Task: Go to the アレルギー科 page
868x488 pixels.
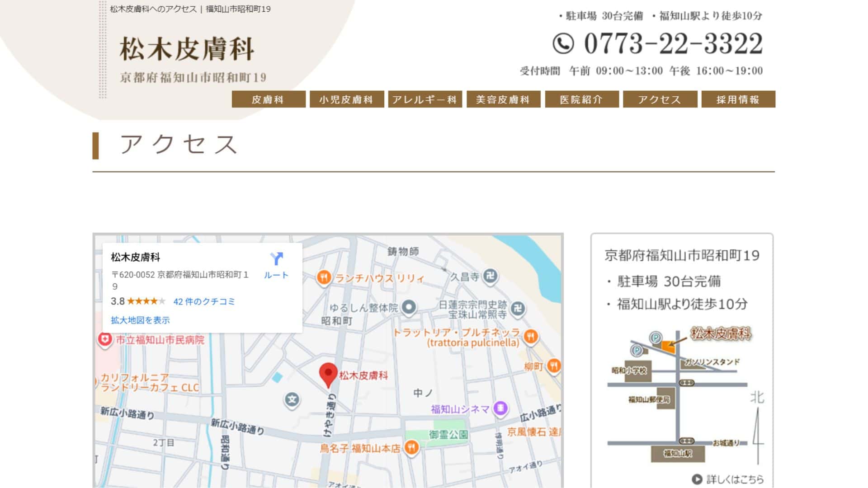Action: [425, 99]
